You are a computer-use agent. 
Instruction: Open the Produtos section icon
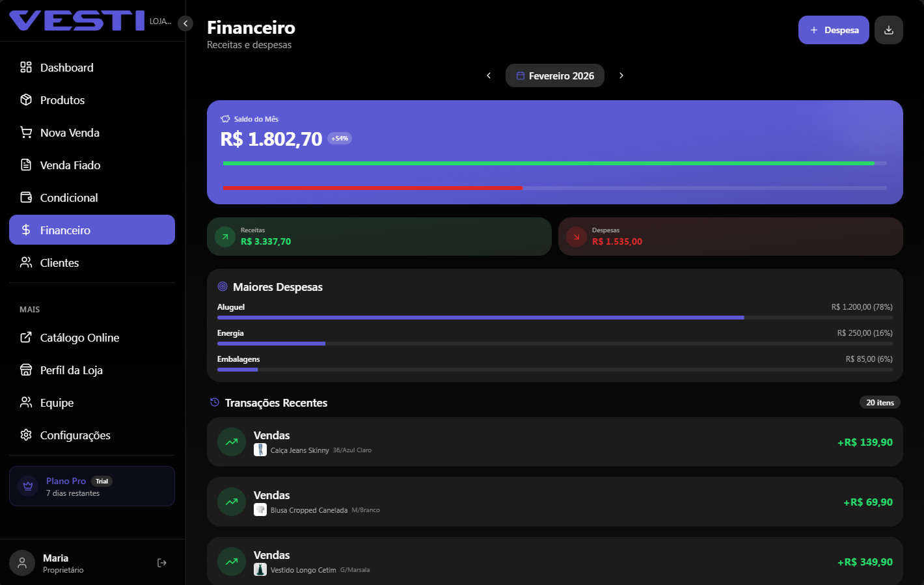pos(26,100)
